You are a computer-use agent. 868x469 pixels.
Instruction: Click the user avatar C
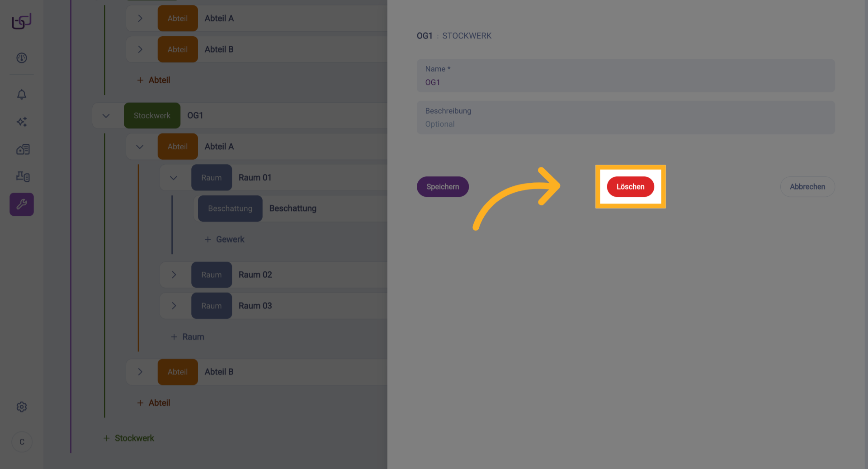point(22,442)
